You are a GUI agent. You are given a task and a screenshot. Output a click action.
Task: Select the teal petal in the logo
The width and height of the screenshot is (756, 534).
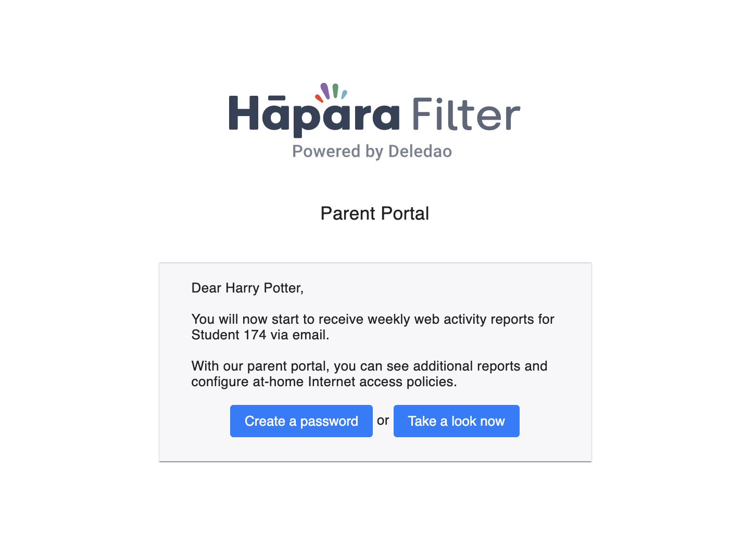click(344, 95)
